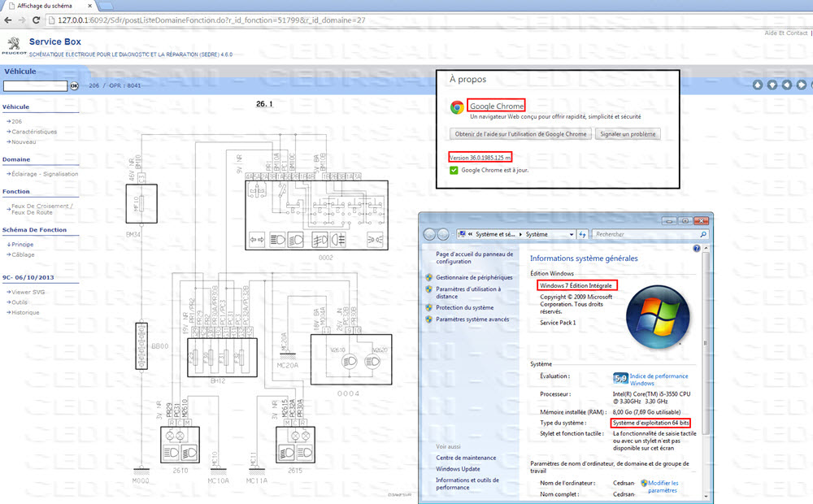The image size is (813, 504).
Task: Click the Chrome forward arrow button
Action: point(22,20)
